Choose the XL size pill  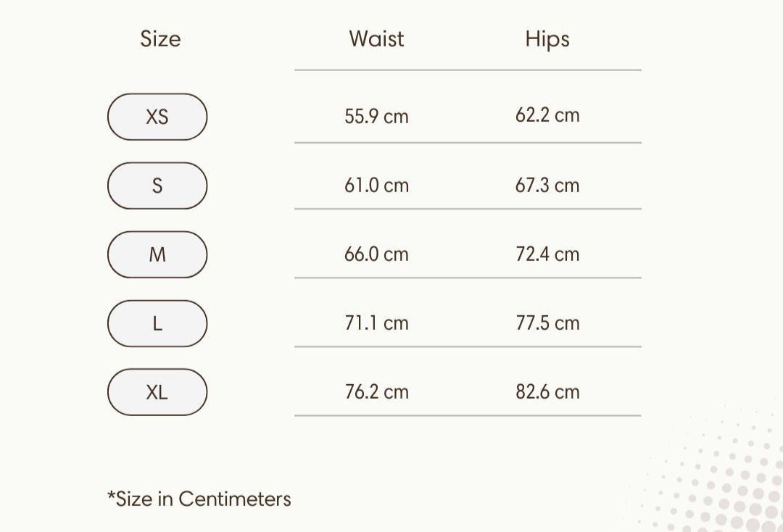157,392
